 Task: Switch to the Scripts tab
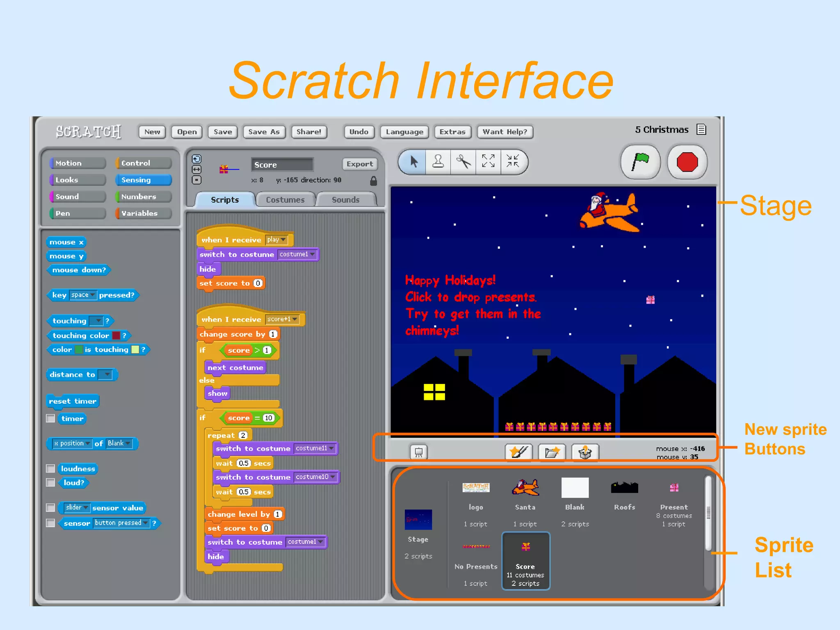click(225, 200)
